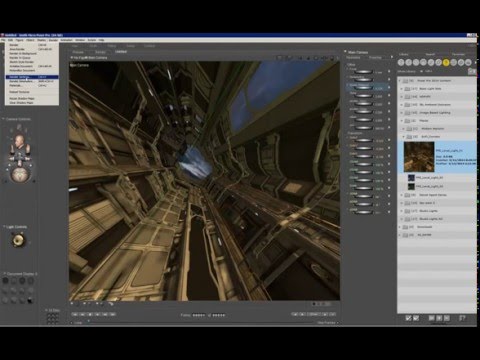480x360 pixels.
Task: Switch to the Search tab in Library
Action: point(430,54)
